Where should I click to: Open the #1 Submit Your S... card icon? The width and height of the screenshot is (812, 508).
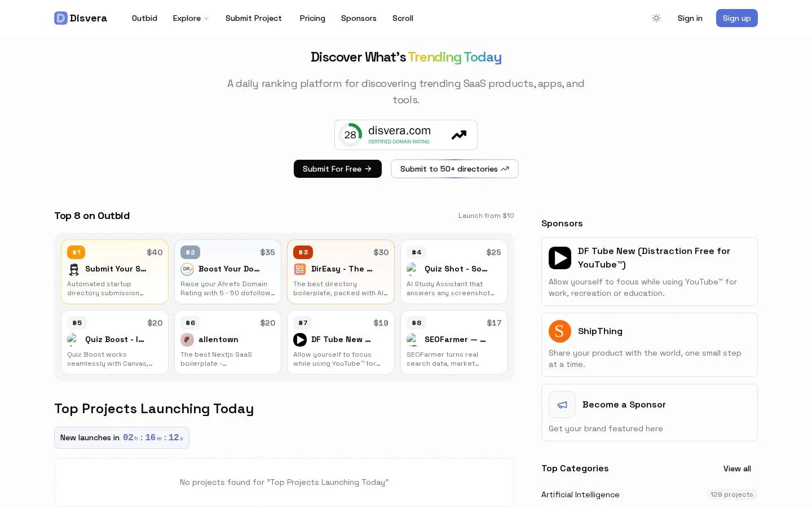click(x=74, y=269)
